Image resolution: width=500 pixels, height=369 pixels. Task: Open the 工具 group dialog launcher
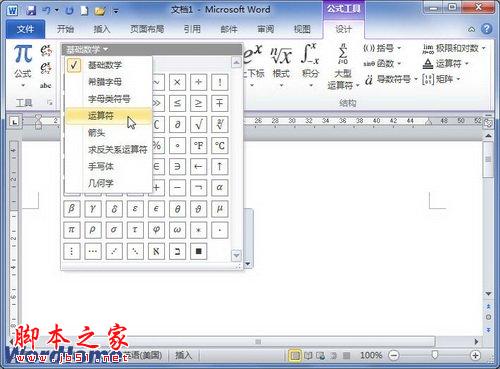coord(50,103)
